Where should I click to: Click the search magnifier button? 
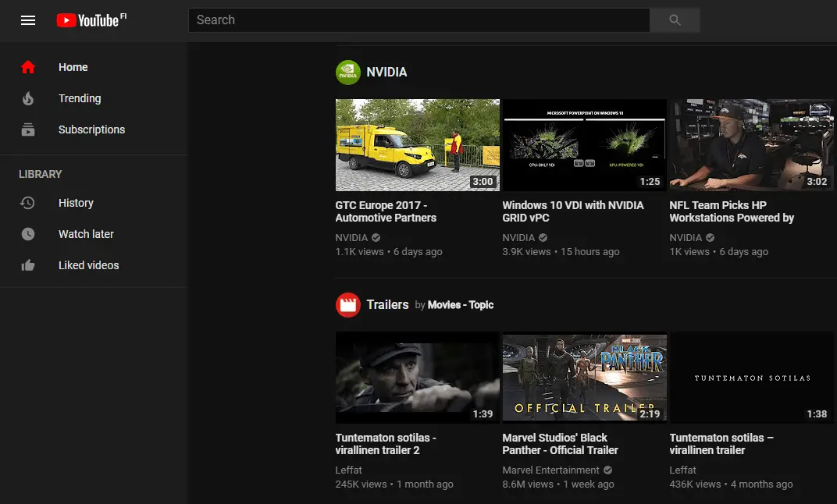point(675,20)
